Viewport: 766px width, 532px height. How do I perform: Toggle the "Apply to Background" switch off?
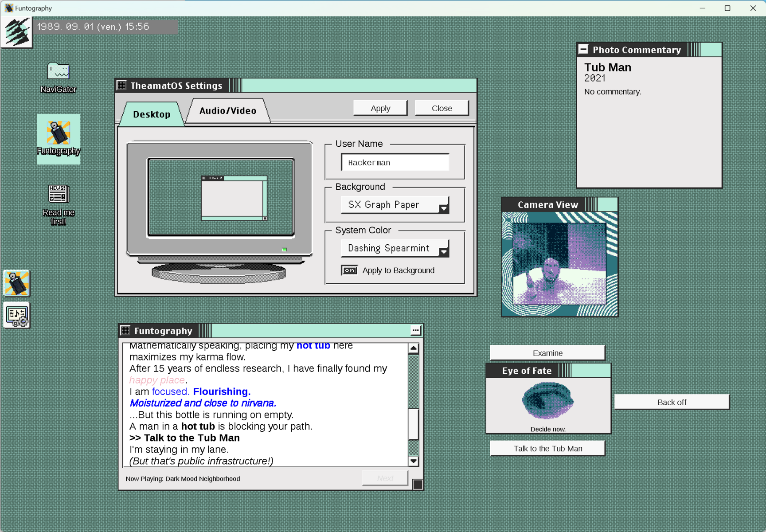tap(350, 270)
